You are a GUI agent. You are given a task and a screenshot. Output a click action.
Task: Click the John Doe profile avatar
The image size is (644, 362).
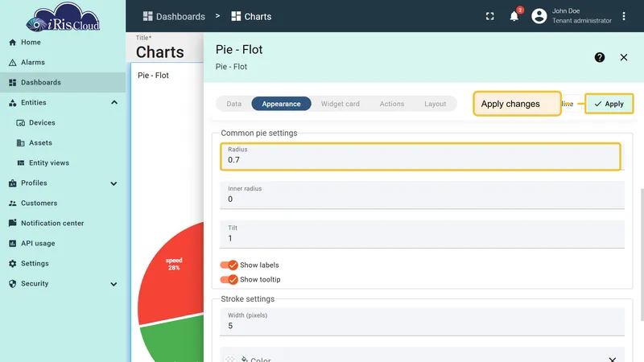click(x=539, y=16)
